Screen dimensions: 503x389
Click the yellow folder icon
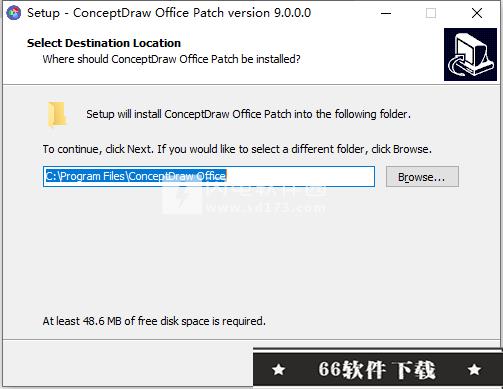pos(57,115)
